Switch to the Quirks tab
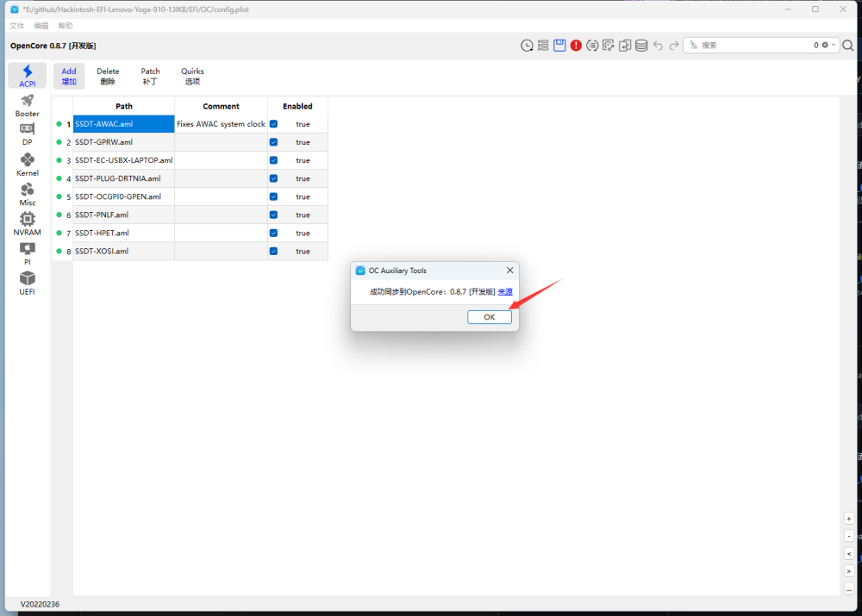The image size is (862, 616). [192, 77]
